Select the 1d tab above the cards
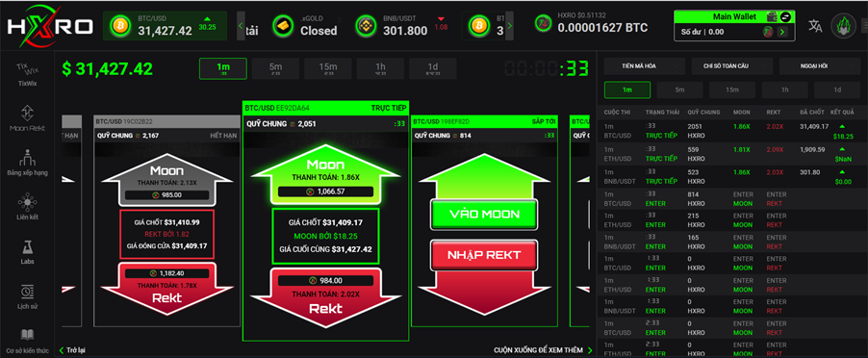Screen dimensions: 868x358 (433, 68)
